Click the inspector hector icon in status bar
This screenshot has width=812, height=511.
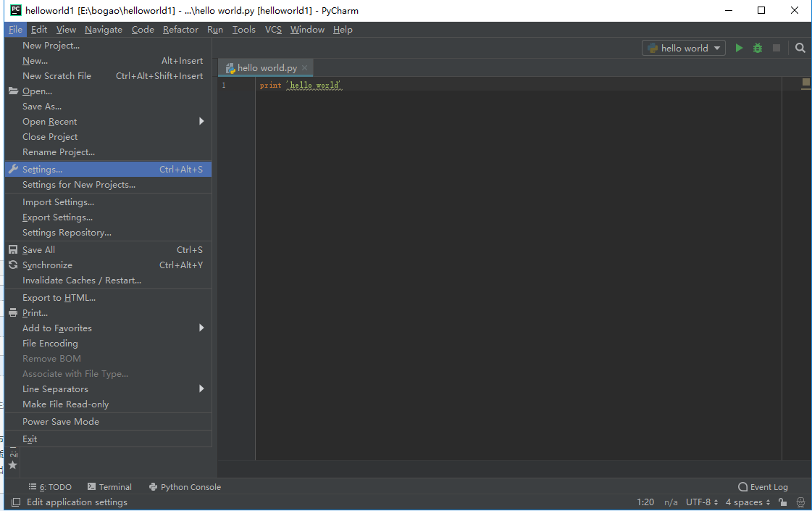pos(800,502)
